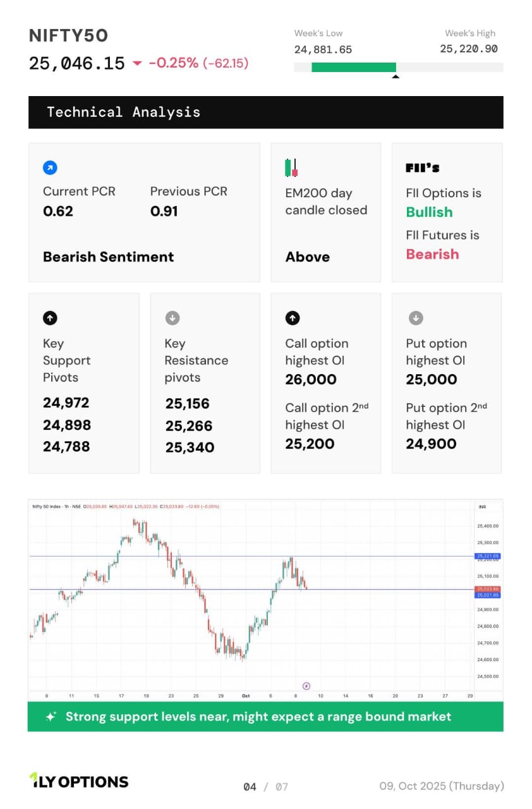Click the FII's logo heading
Viewport: 532px width, 809px height.
click(x=423, y=168)
